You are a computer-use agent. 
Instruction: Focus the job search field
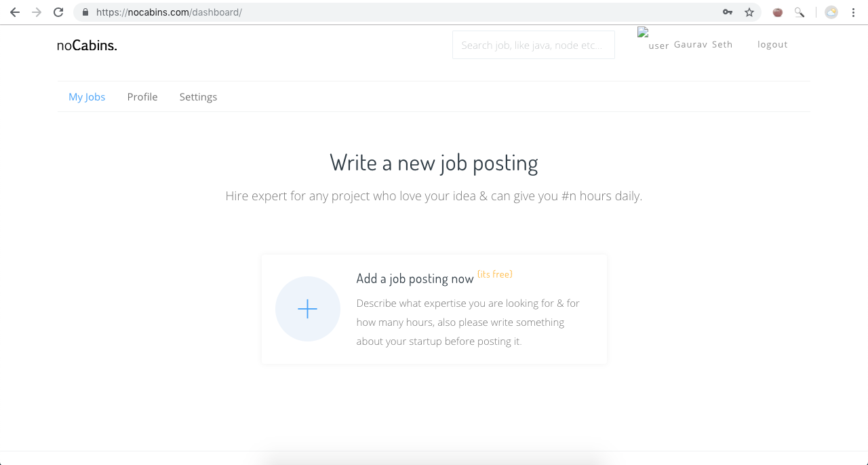pos(534,45)
